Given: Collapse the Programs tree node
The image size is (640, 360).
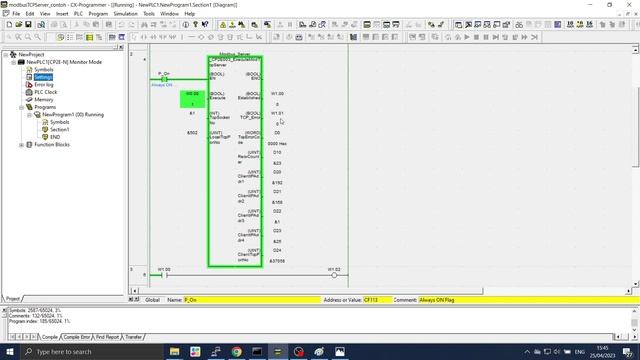Looking at the screenshot, I should click(x=21, y=107).
